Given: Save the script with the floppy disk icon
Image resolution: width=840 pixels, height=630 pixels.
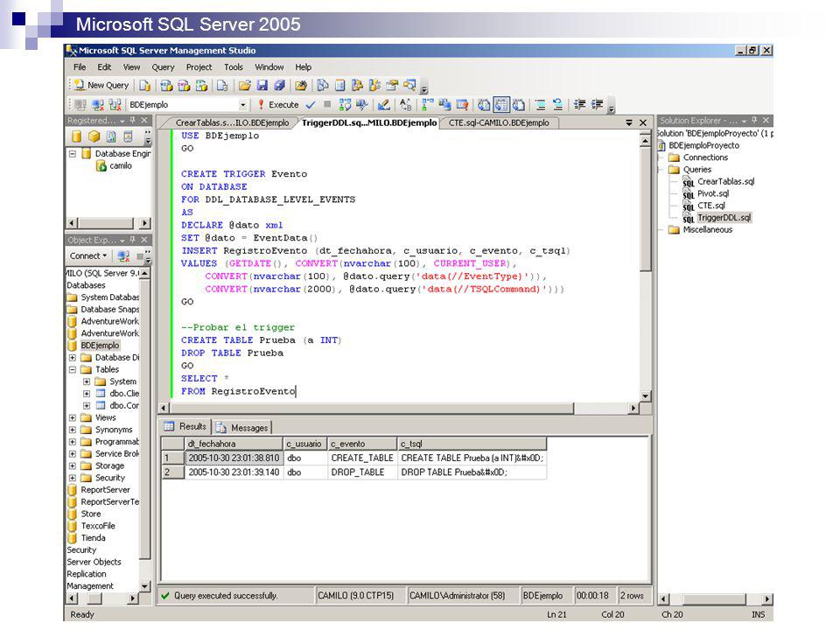Looking at the screenshot, I should (262, 85).
